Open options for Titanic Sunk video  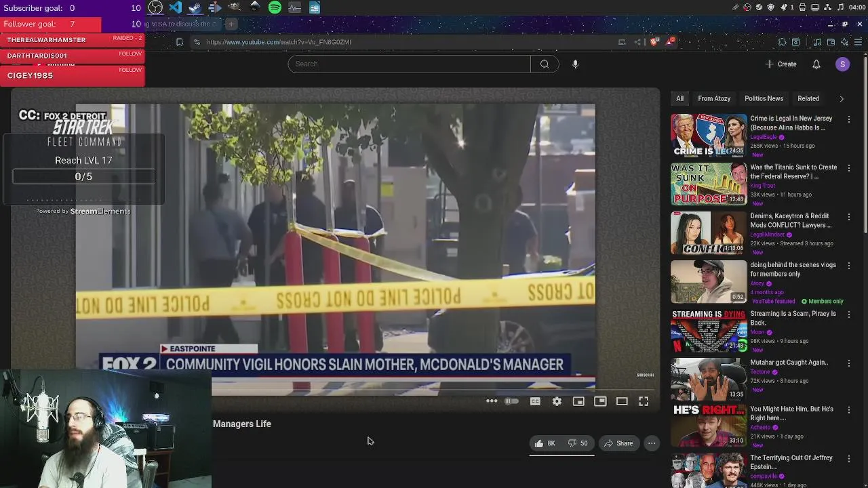[848, 168]
